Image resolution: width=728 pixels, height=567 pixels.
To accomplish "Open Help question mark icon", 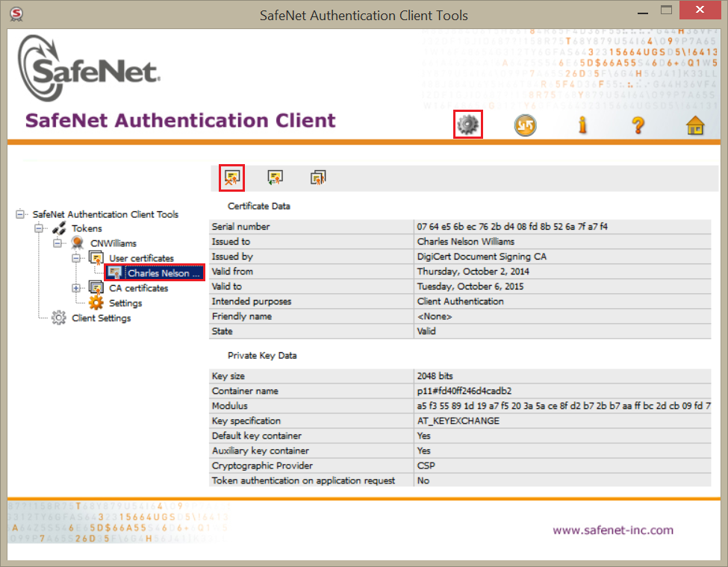I will tap(638, 125).
